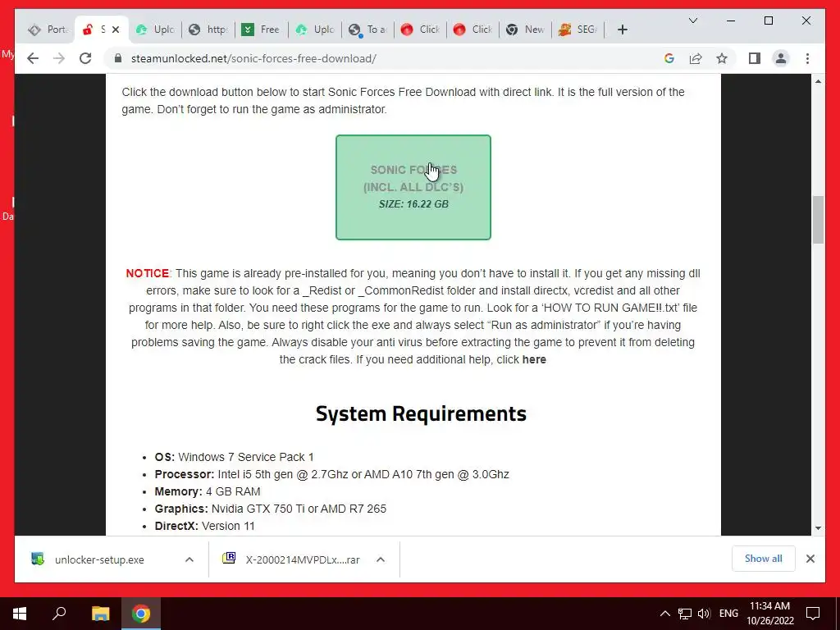Expand options for the rar download

[381, 559]
